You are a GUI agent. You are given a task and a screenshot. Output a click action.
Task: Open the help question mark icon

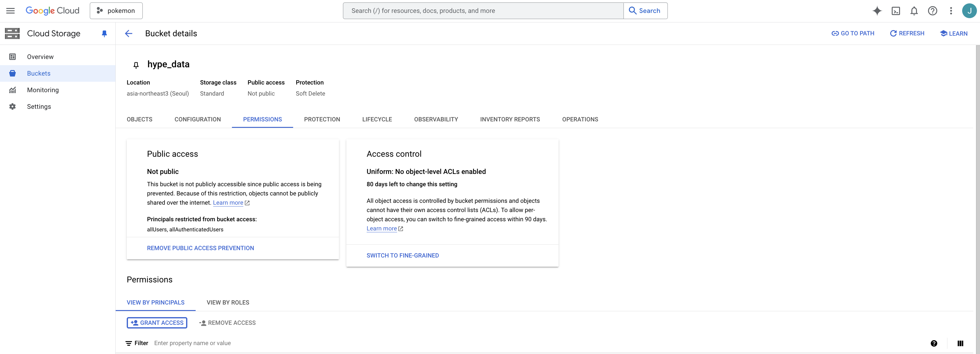coord(932,11)
